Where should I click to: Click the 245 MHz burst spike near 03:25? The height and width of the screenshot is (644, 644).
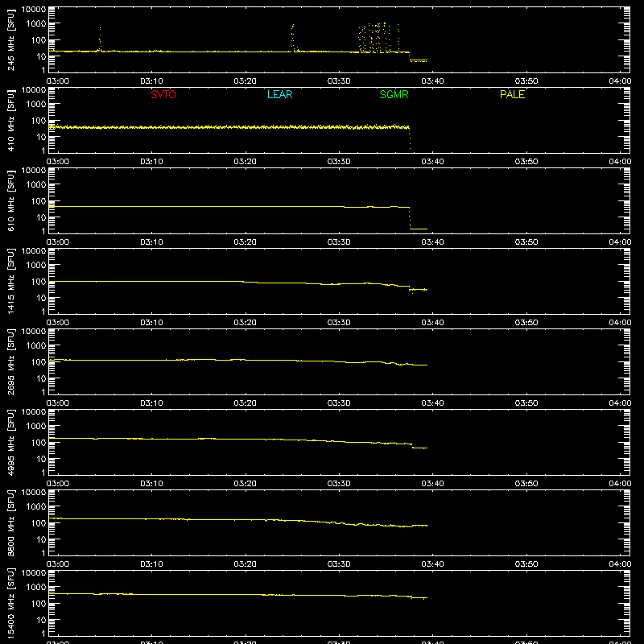[x=292, y=37]
